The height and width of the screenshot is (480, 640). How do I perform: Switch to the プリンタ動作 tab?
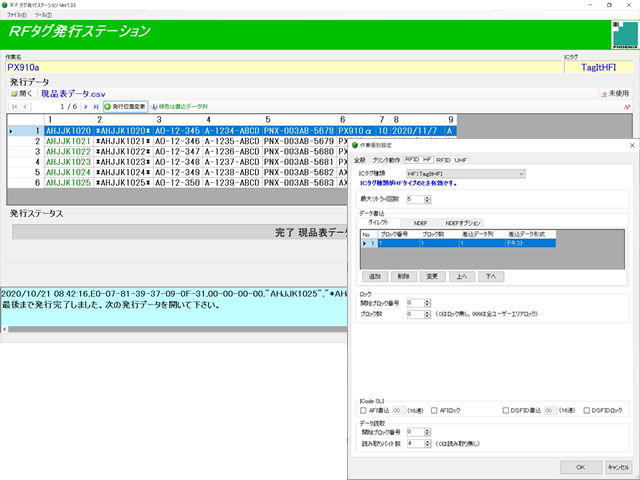tap(386, 160)
